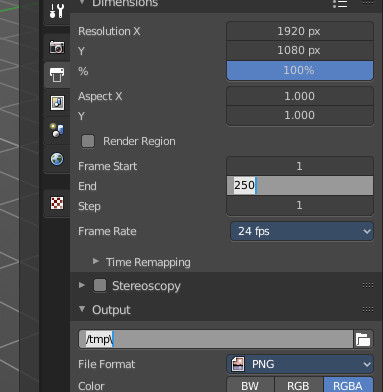Click the Aspect X label
This screenshot has height=392, width=383.
100,96
